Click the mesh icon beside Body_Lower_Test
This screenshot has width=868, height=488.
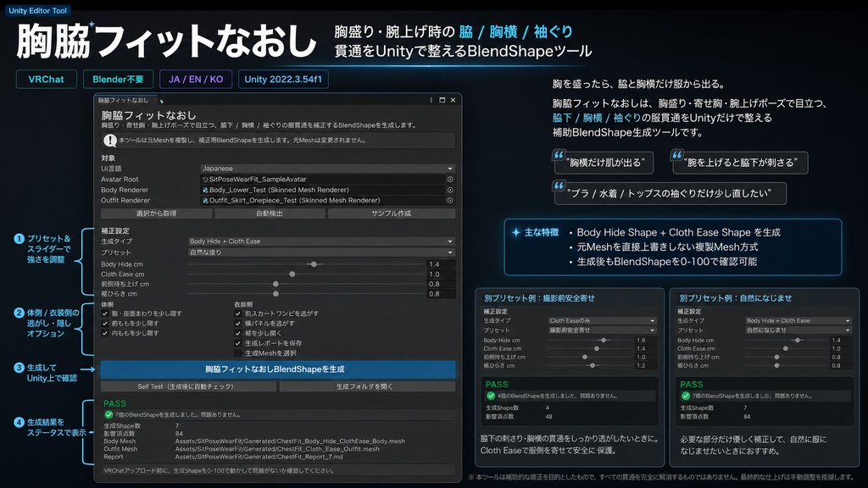pyautogui.click(x=205, y=190)
